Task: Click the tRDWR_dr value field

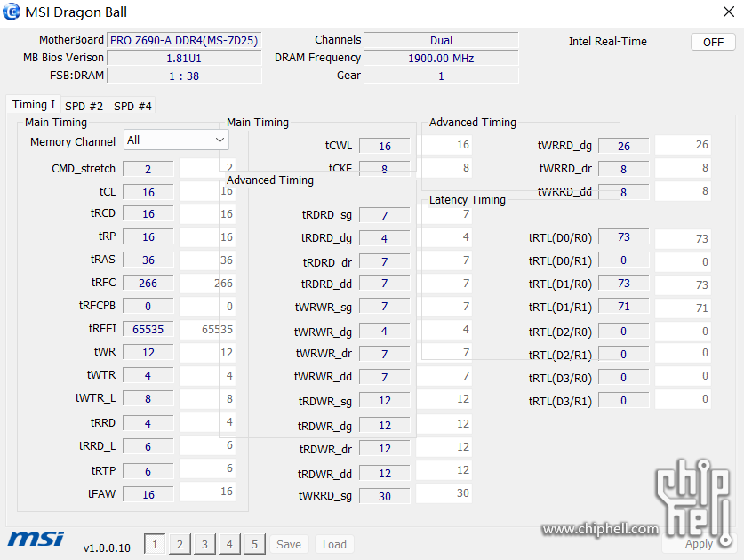Action: click(384, 449)
